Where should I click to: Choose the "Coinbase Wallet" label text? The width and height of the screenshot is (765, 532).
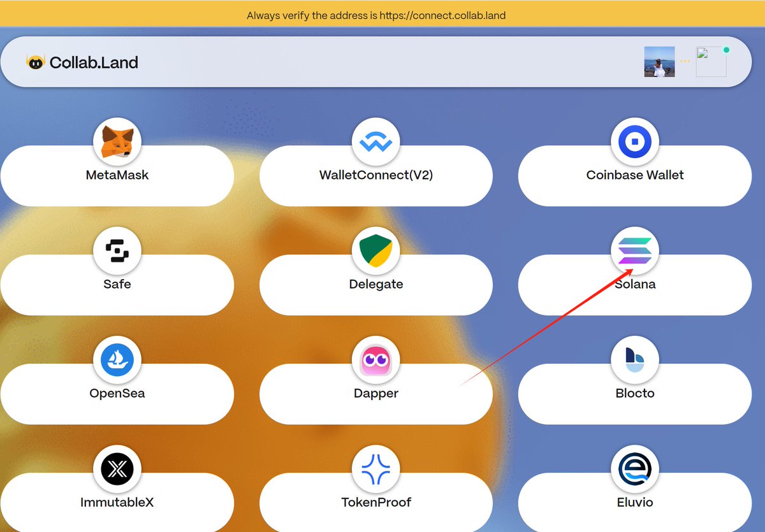tap(635, 175)
